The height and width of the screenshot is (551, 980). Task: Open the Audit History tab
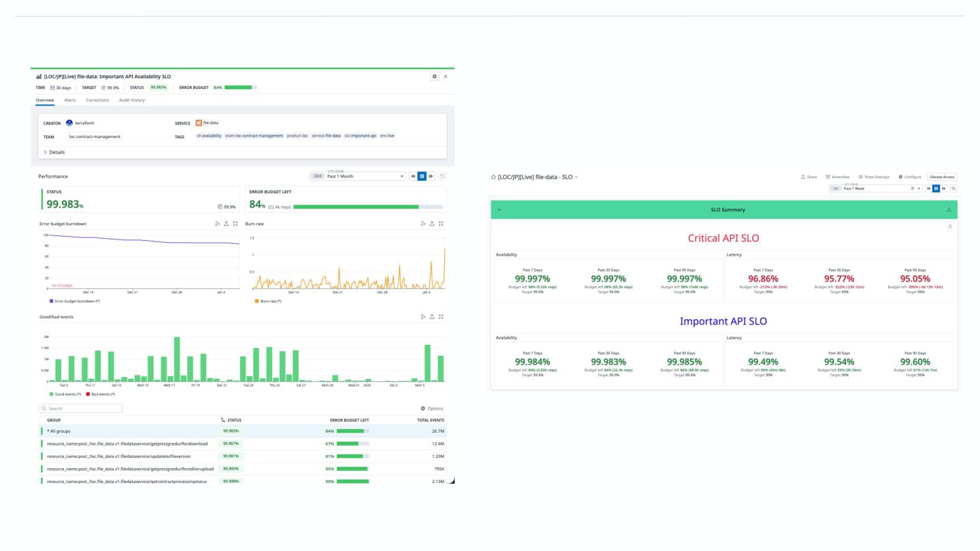click(131, 100)
